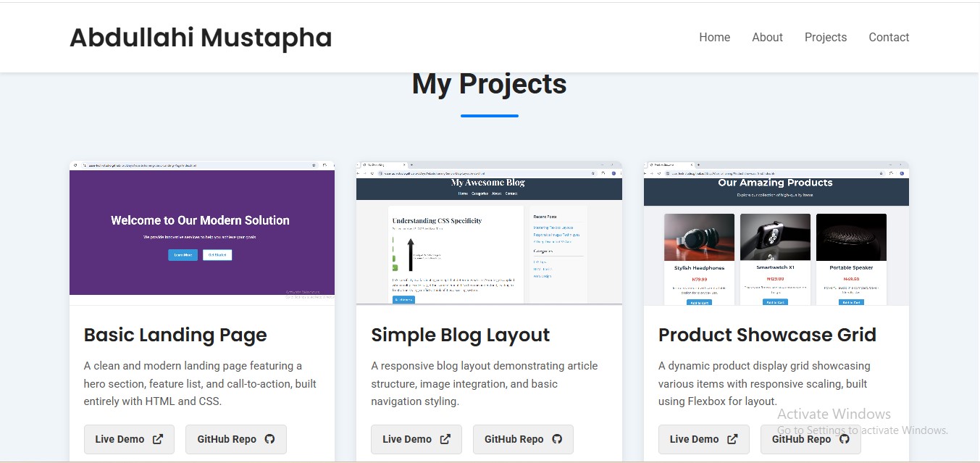980x463 pixels.
Task: Open Mastering Flexbox Layouts post in blog preview
Action: 553,228
